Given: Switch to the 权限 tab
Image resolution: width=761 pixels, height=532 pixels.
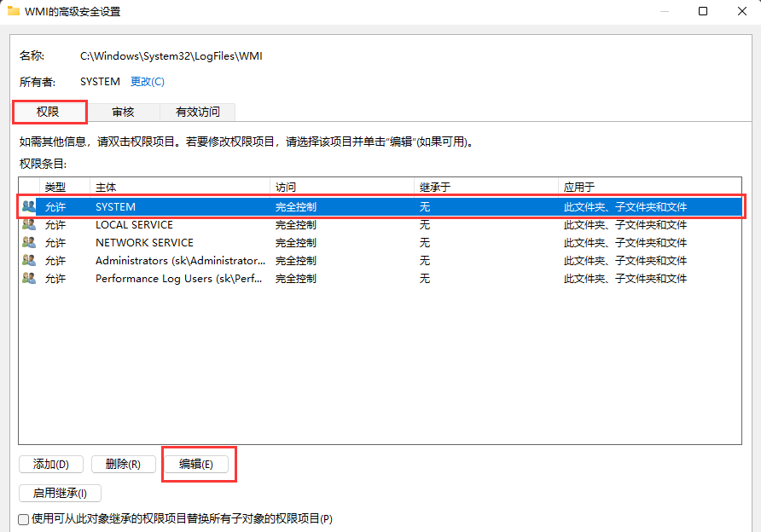Looking at the screenshot, I should (49, 112).
